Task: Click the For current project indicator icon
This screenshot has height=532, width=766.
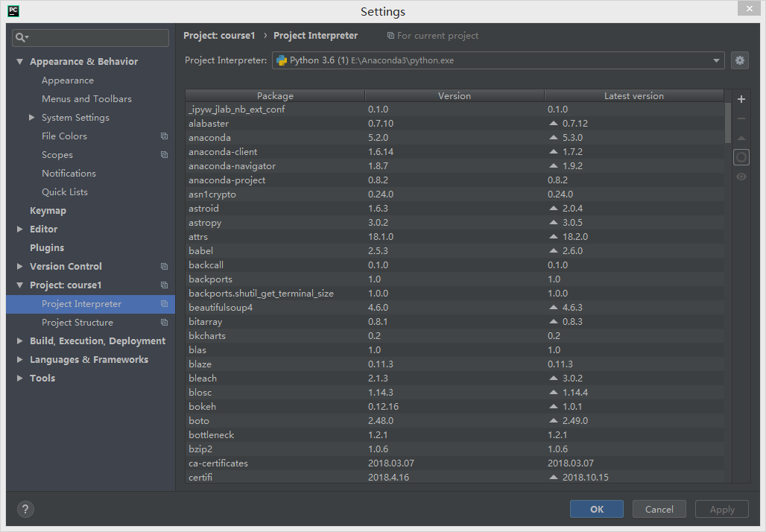Action: (x=390, y=36)
